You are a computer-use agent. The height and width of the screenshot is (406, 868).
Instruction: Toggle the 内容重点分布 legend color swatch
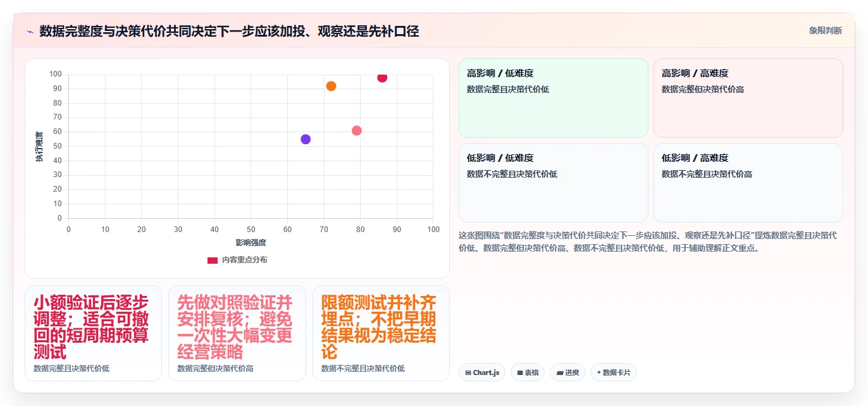pyautogui.click(x=213, y=260)
